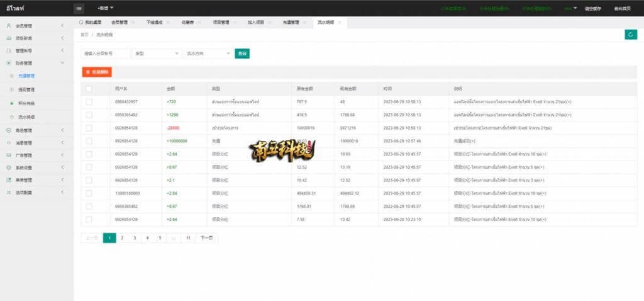Click the green refresh icon button

coord(630,35)
